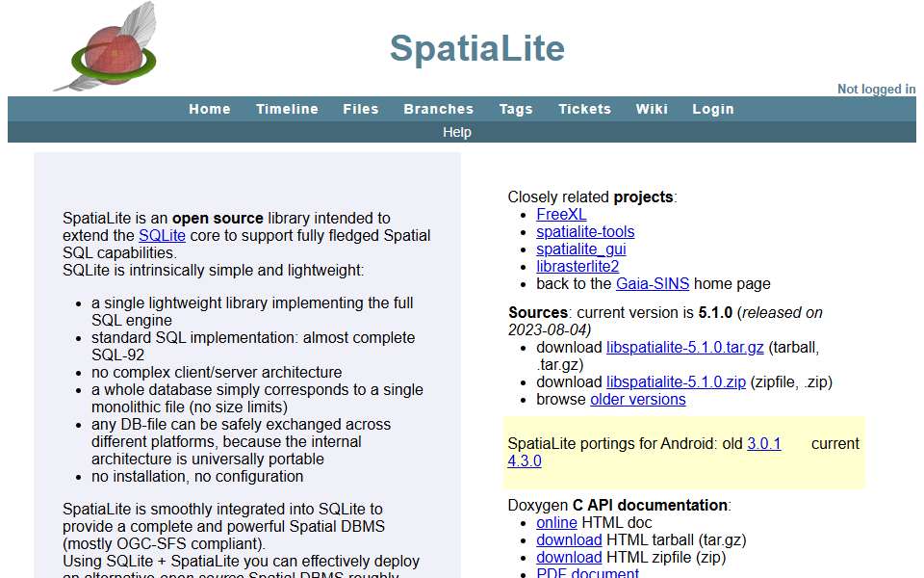Open the FreeXL project link
924x578 pixels.
point(561,214)
